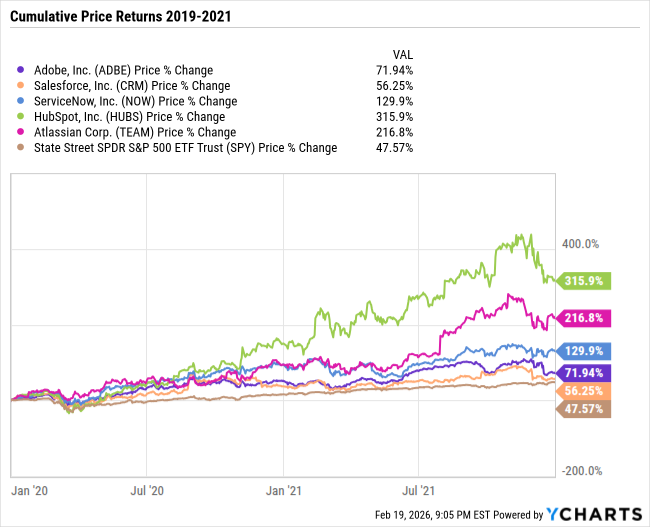The image size is (650, 527).
Task: Click the pink 216.8% end-of-line chart tag
Action: tap(583, 318)
